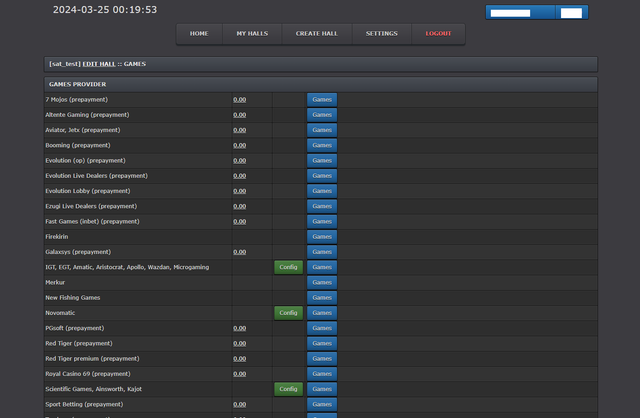The height and width of the screenshot is (418, 640).
Task: Click the date and time display
Action: click(105, 10)
